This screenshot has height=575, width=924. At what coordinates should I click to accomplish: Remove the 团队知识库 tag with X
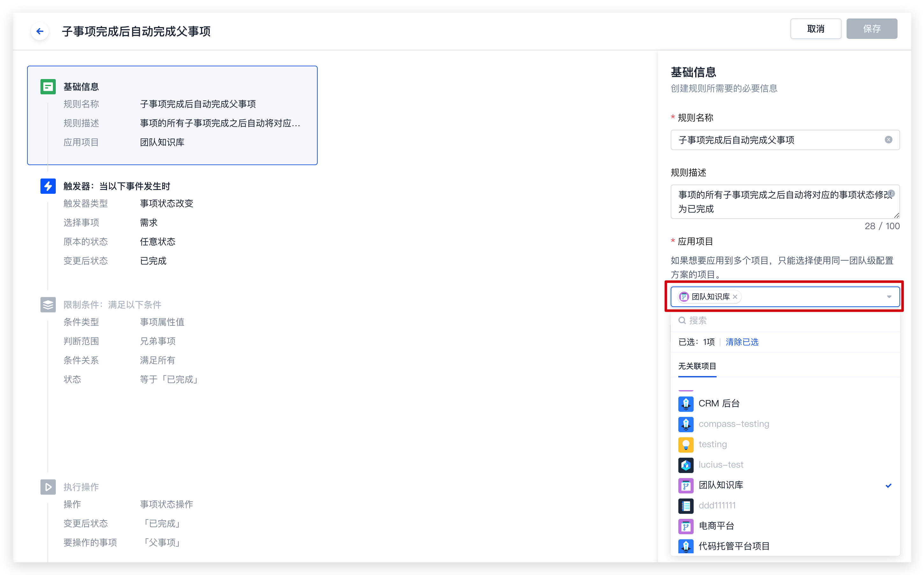point(735,297)
